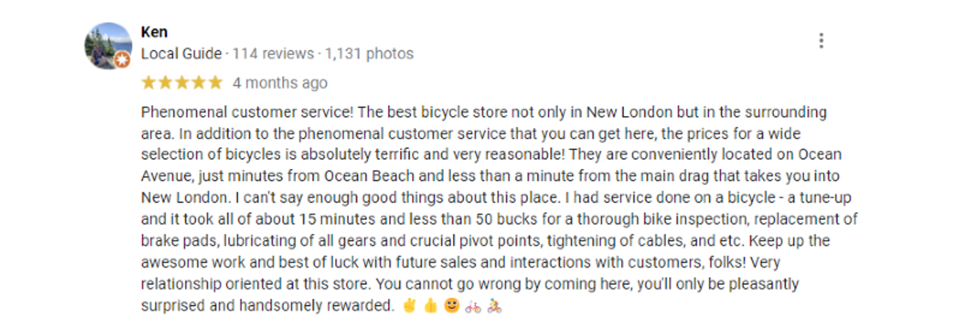Click the smiley face emoji

click(452, 306)
